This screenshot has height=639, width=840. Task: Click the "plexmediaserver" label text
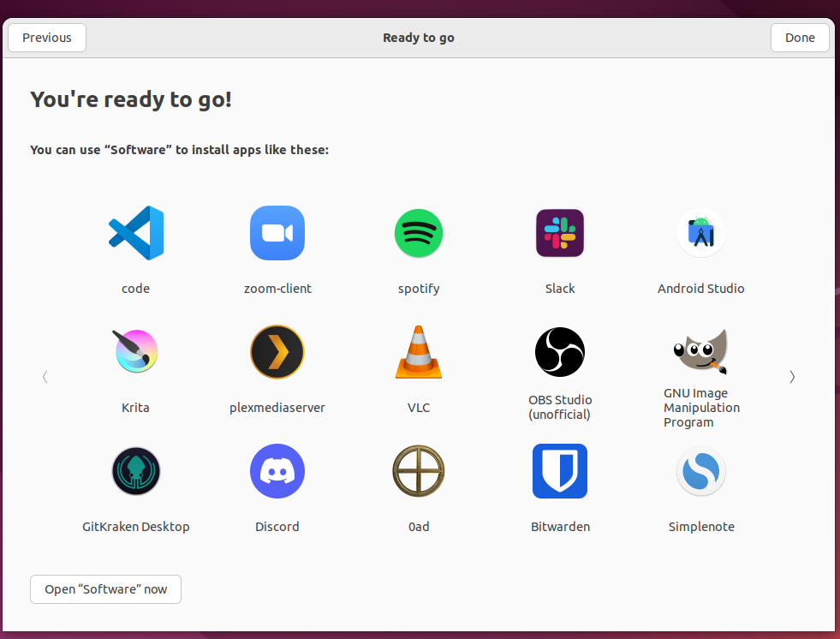277,408
